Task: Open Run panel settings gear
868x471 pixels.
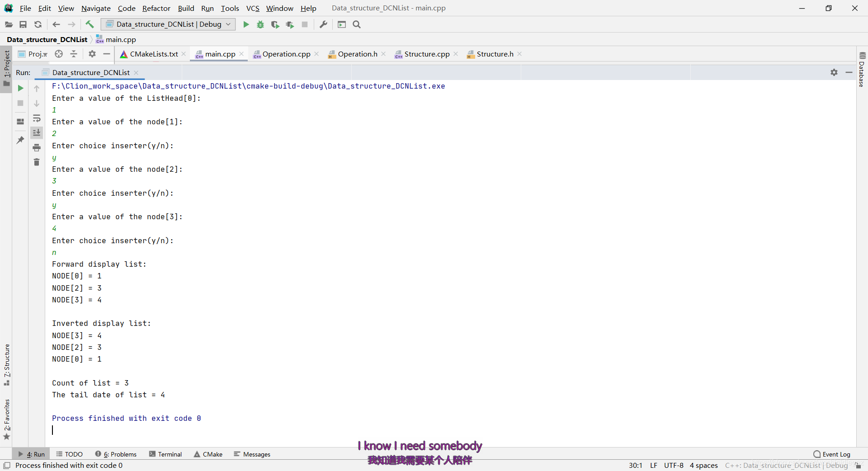Action: coord(834,72)
